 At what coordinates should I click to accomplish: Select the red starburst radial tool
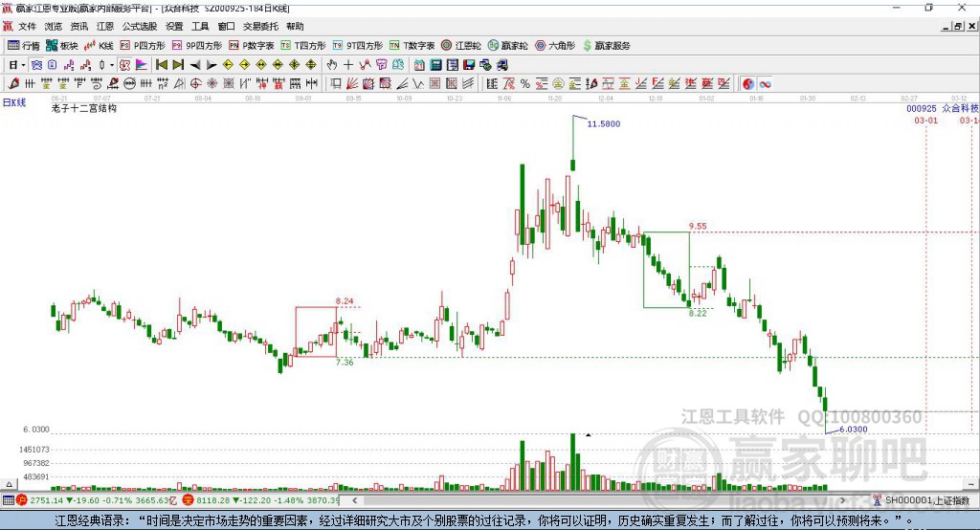[x=212, y=84]
